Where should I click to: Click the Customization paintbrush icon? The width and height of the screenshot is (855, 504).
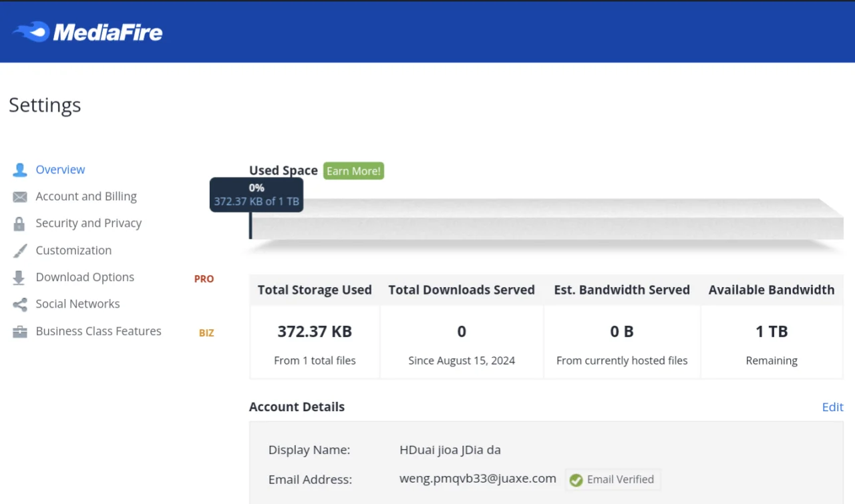tap(20, 251)
